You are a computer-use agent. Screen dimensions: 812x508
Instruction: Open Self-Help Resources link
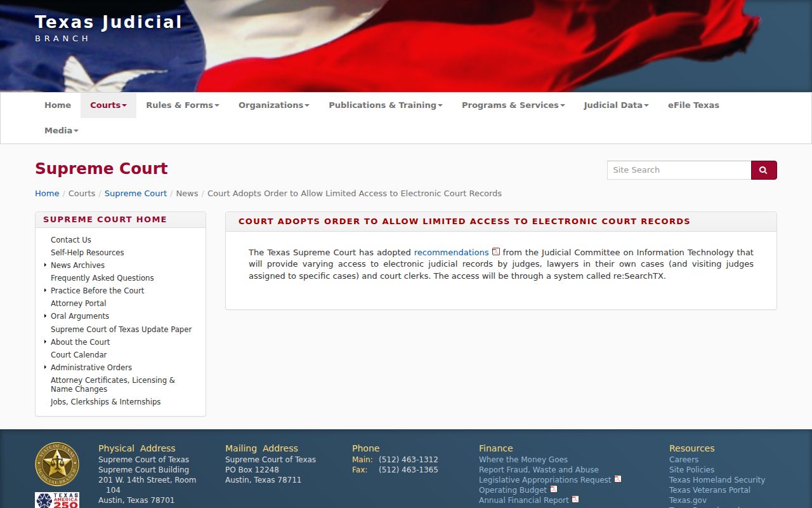tap(87, 253)
